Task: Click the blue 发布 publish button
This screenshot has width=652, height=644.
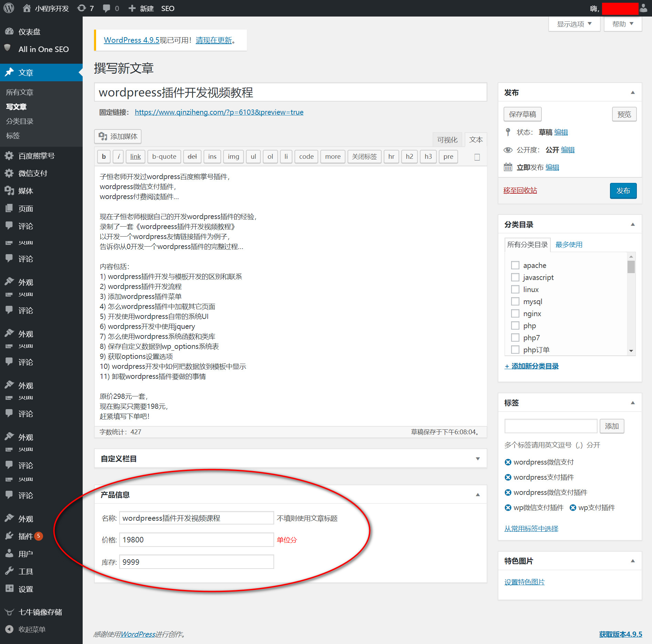Action: tap(623, 191)
